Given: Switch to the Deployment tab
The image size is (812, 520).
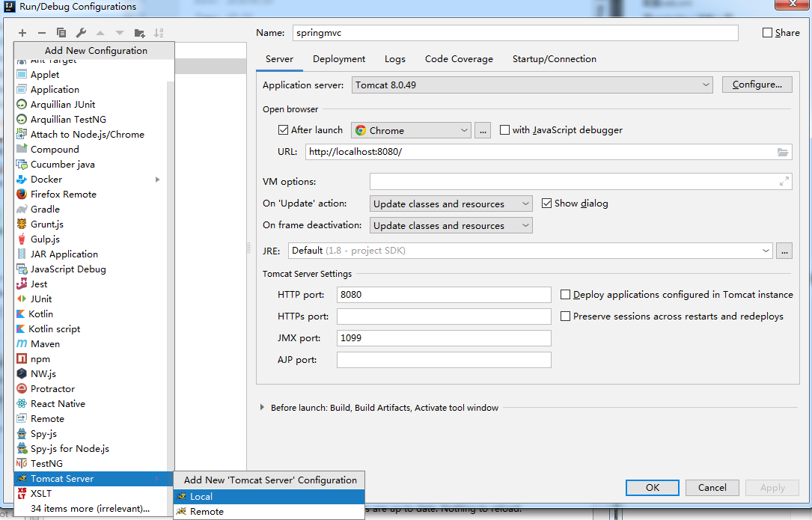Looking at the screenshot, I should click(x=339, y=59).
